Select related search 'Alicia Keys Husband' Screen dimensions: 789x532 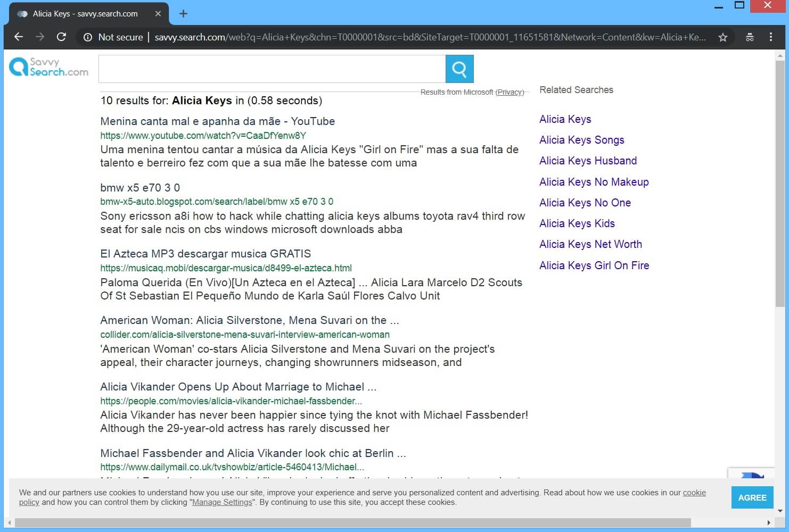coord(588,161)
